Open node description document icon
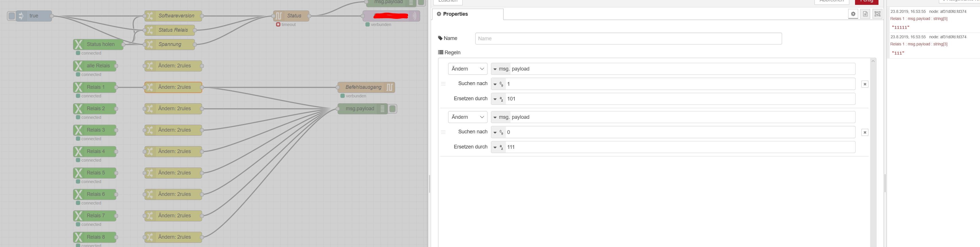The height and width of the screenshot is (247, 980). 865,14
